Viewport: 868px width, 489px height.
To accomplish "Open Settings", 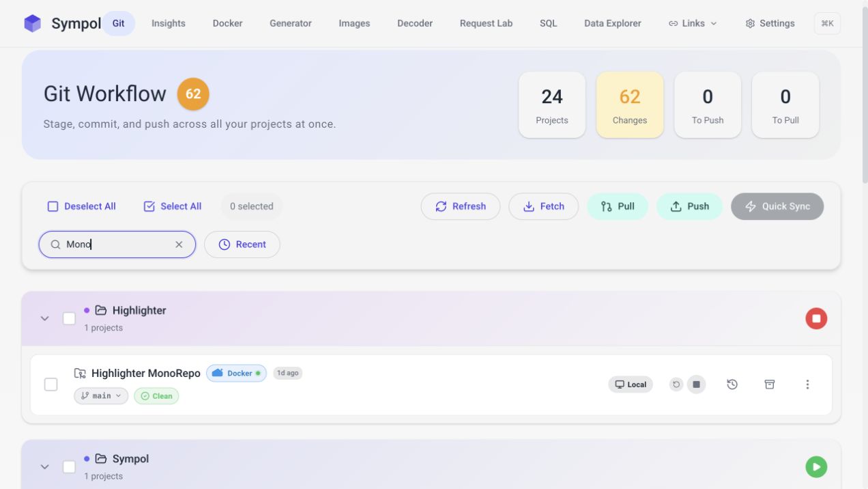I will tap(770, 23).
